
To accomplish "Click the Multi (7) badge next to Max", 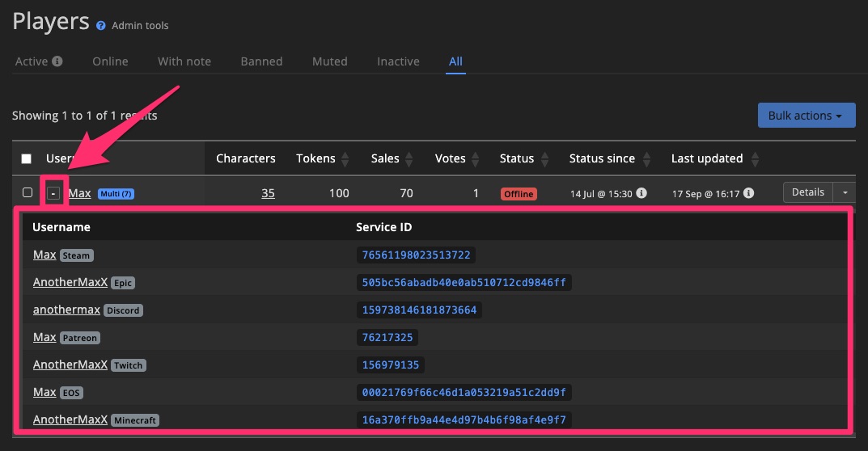I will coord(116,194).
